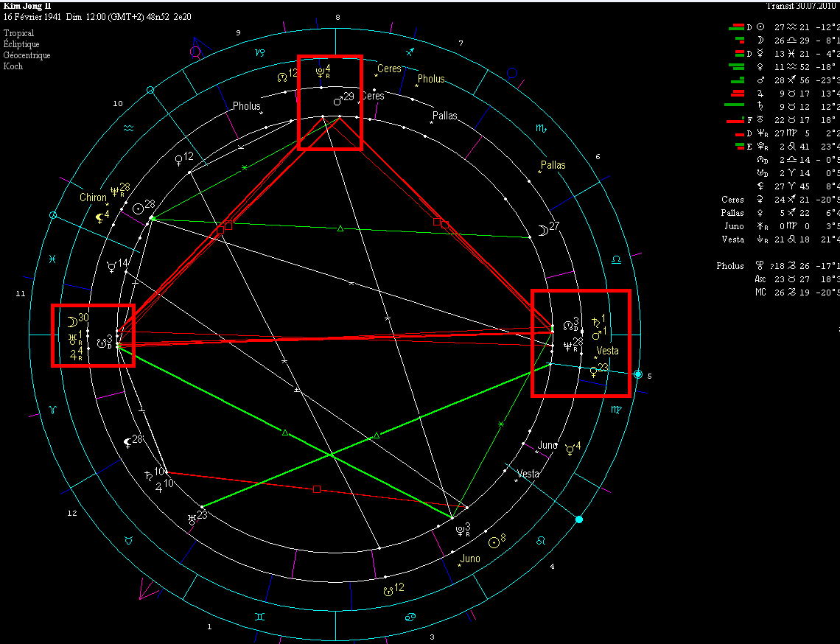
Task: Select the white natal Sun glyph marked 28
Action: pos(139,208)
